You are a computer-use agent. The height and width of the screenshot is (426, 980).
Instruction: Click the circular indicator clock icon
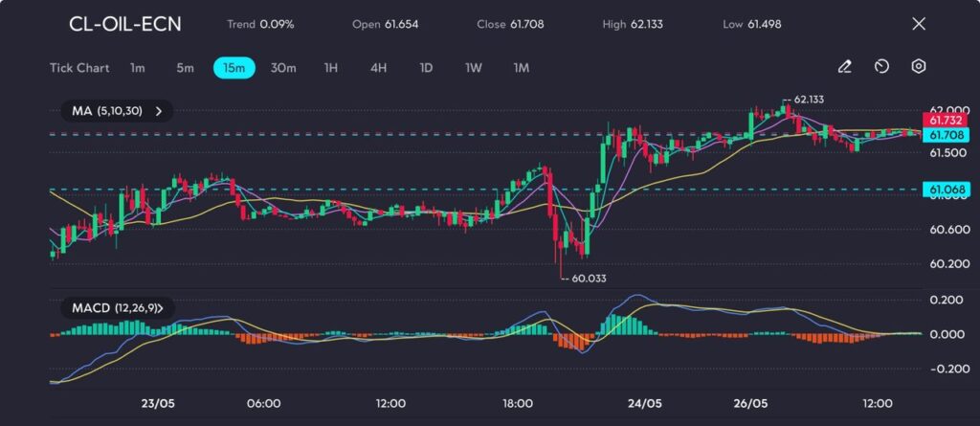(881, 67)
